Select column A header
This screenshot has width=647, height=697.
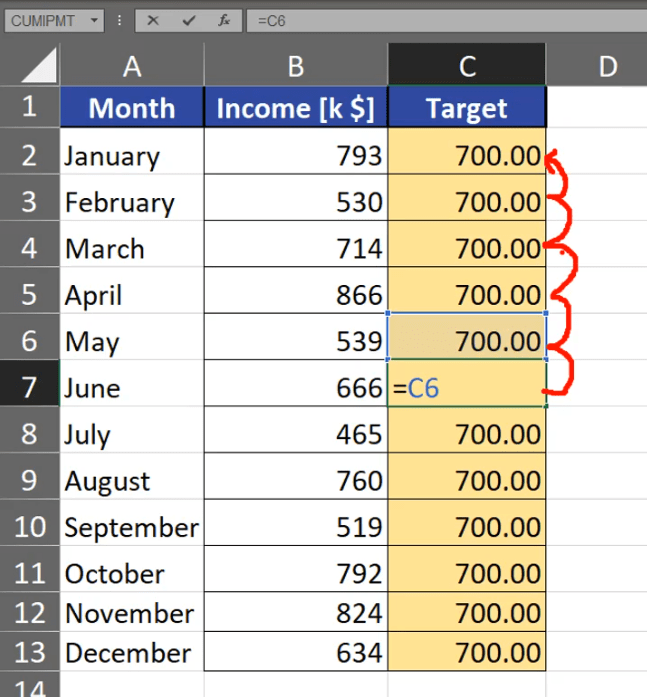(132, 66)
